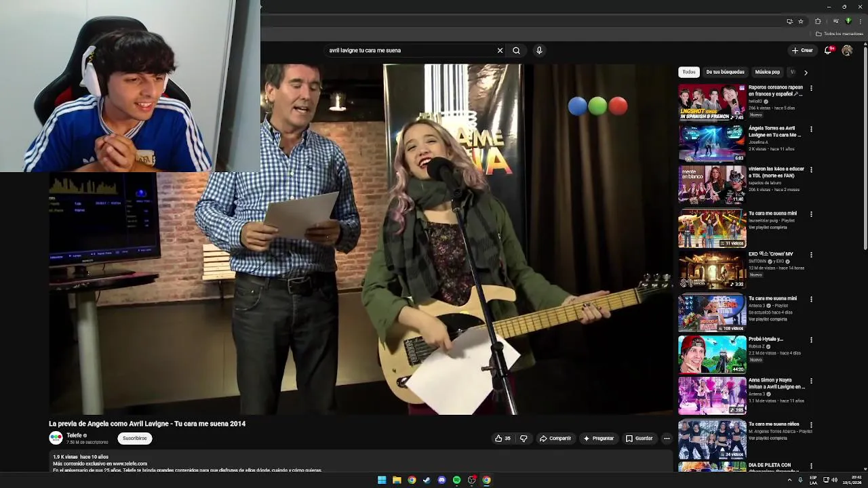The width and height of the screenshot is (868, 488).
Task: Open the Telefe channel name link
Action: 74,435
